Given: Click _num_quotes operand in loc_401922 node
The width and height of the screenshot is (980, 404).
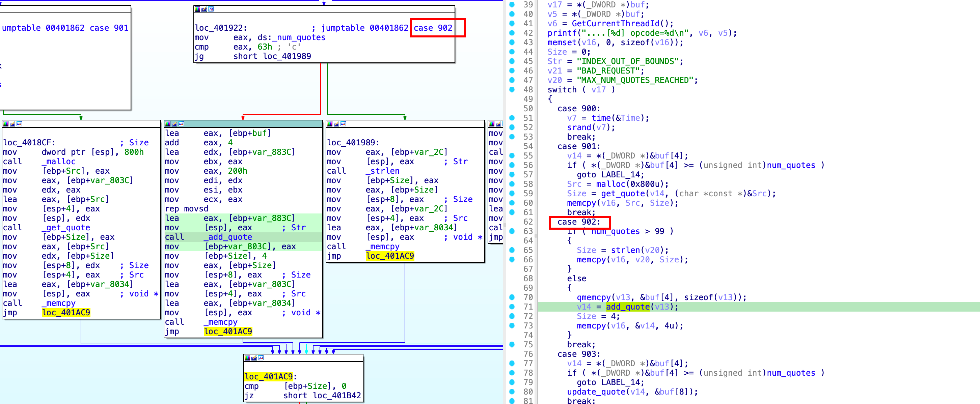Looking at the screenshot, I should [x=299, y=38].
